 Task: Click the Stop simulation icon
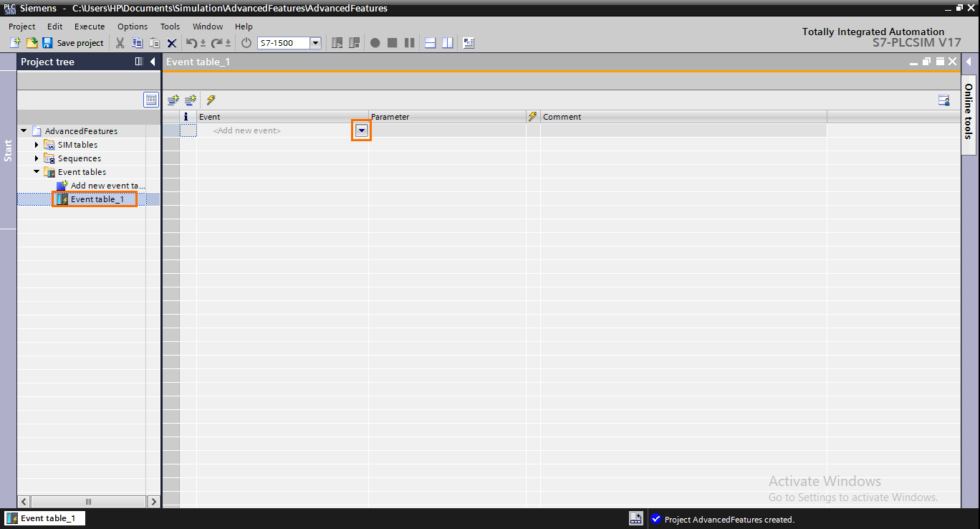[392, 42]
